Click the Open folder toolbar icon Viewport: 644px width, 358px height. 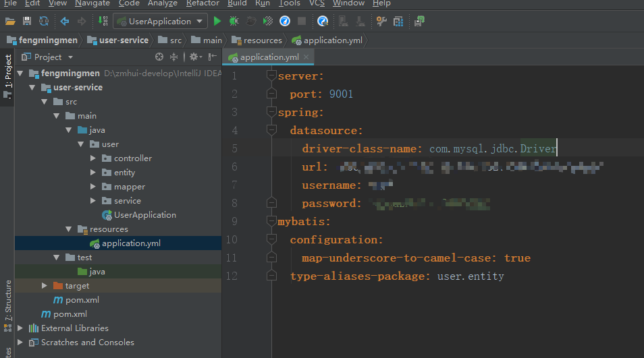[x=10, y=22]
